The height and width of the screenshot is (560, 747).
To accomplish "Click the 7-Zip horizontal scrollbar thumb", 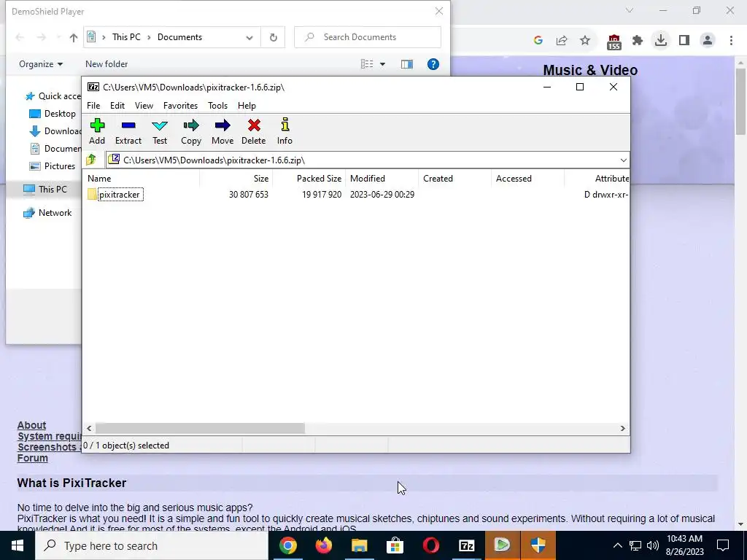I will click(x=200, y=429).
